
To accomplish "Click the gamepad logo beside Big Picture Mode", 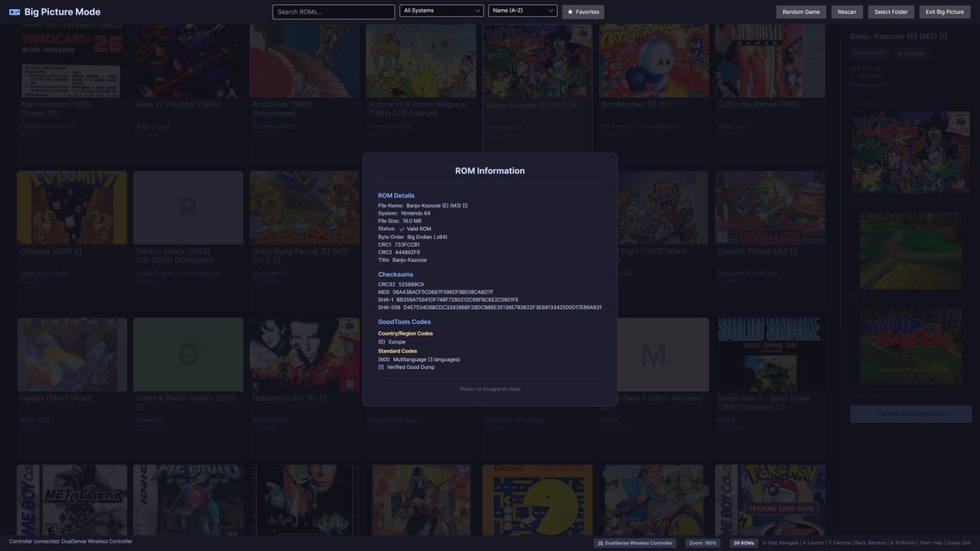I will click(x=15, y=12).
